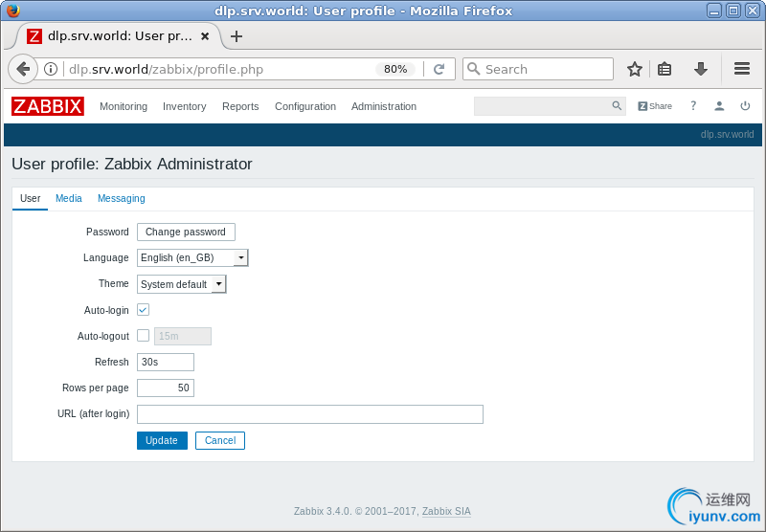Open the Zabbix SIA footer link
The image size is (766, 532).
(x=446, y=512)
